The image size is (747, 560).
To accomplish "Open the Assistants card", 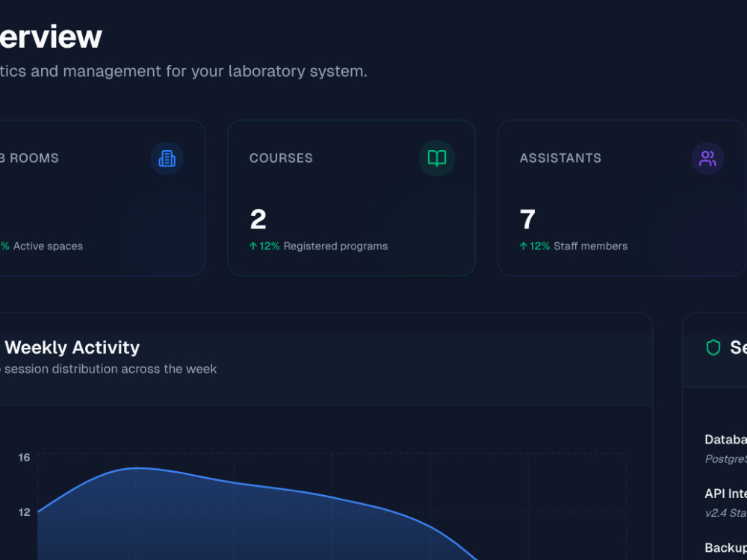I will (622, 198).
